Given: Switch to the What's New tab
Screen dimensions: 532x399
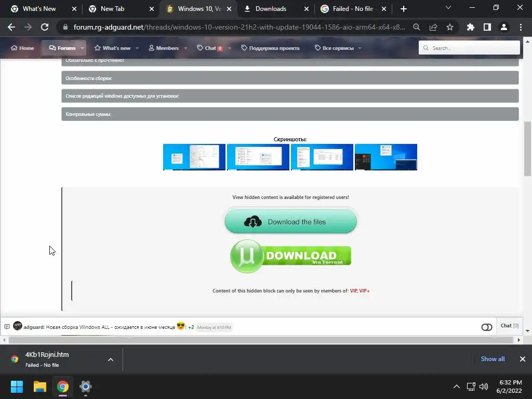Looking at the screenshot, I should click(x=39, y=9).
